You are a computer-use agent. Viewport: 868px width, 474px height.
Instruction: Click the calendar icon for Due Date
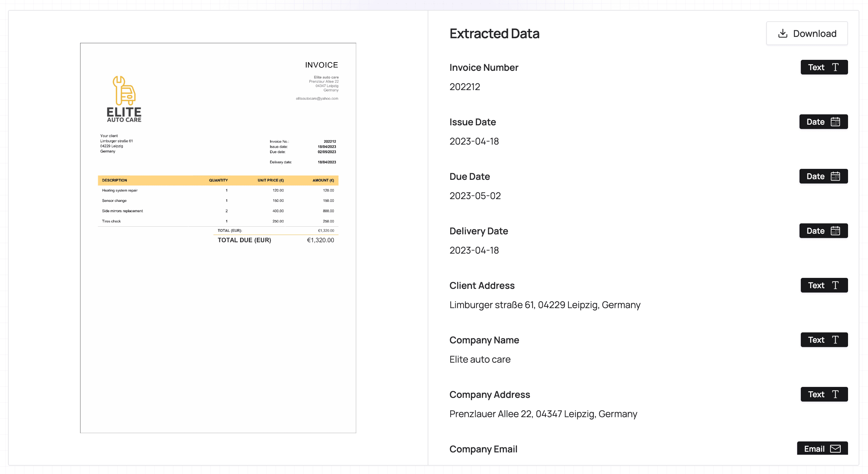[x=835, y=177]
